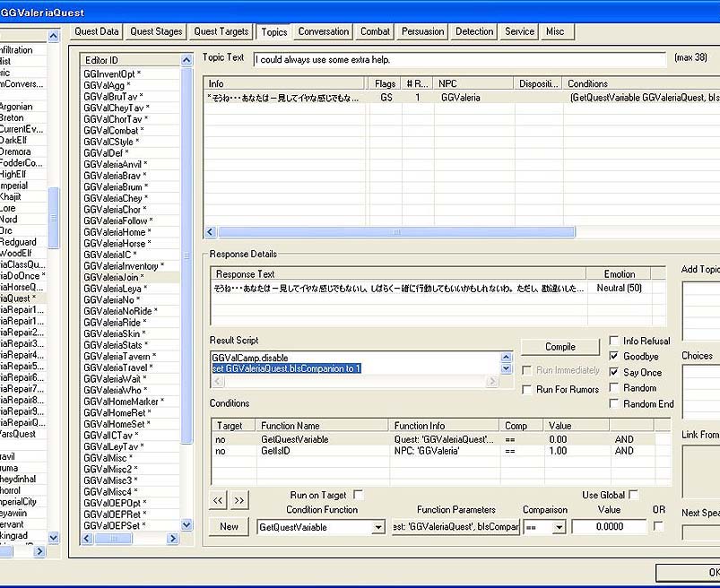Viewport: 720px width, 588px height.
Task: Click Info list left scroll arrow
Action: (211, 232)
